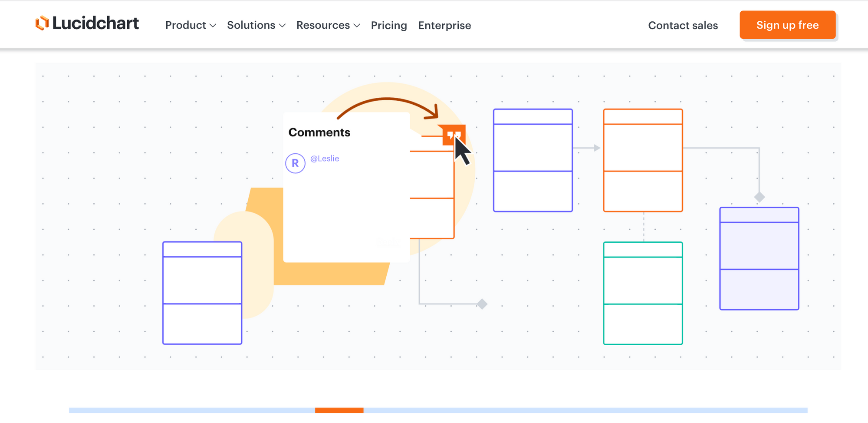
Task: Click the circular R user avatar
Action: coord(295,163)
